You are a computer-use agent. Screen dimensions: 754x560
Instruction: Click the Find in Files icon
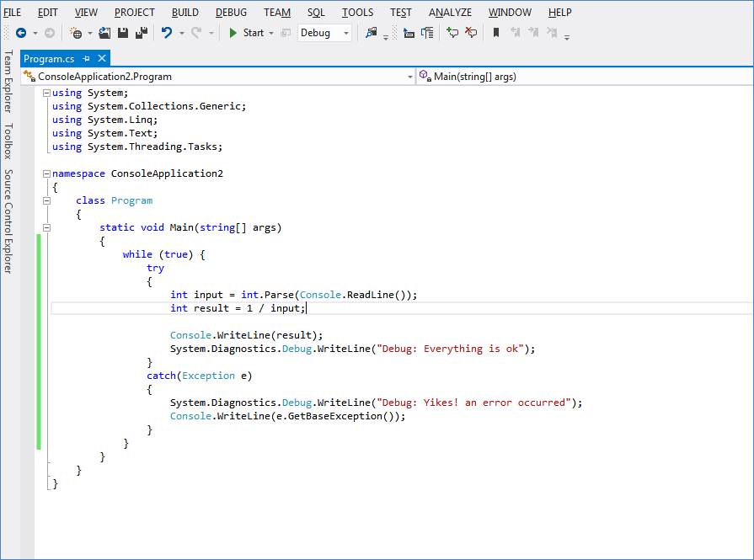pos(371,33)
